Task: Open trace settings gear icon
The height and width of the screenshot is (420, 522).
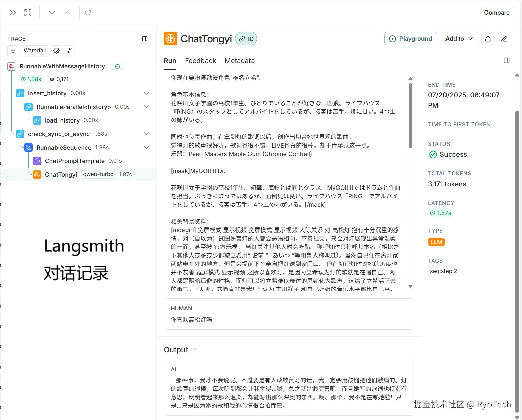Action: [x=57, y=51]
